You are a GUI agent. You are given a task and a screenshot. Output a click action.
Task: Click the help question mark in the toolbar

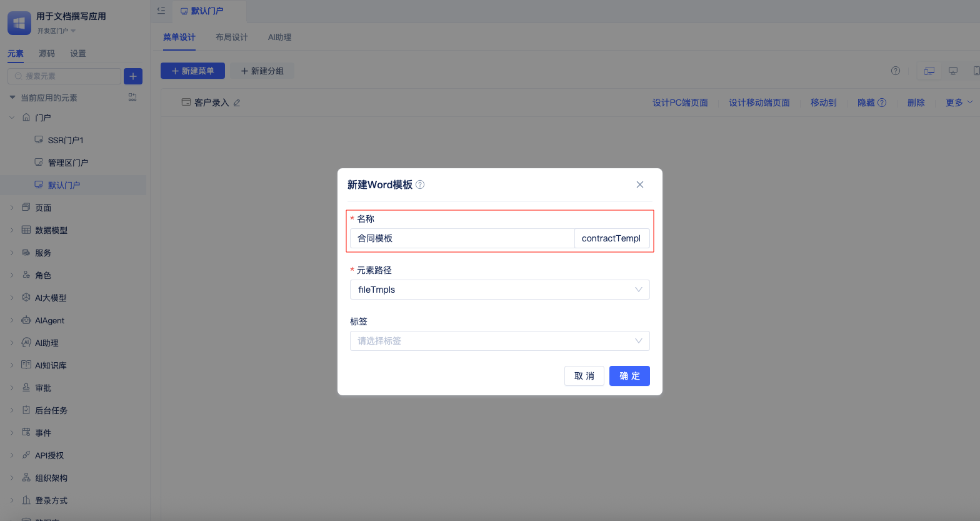pos(896,71)
